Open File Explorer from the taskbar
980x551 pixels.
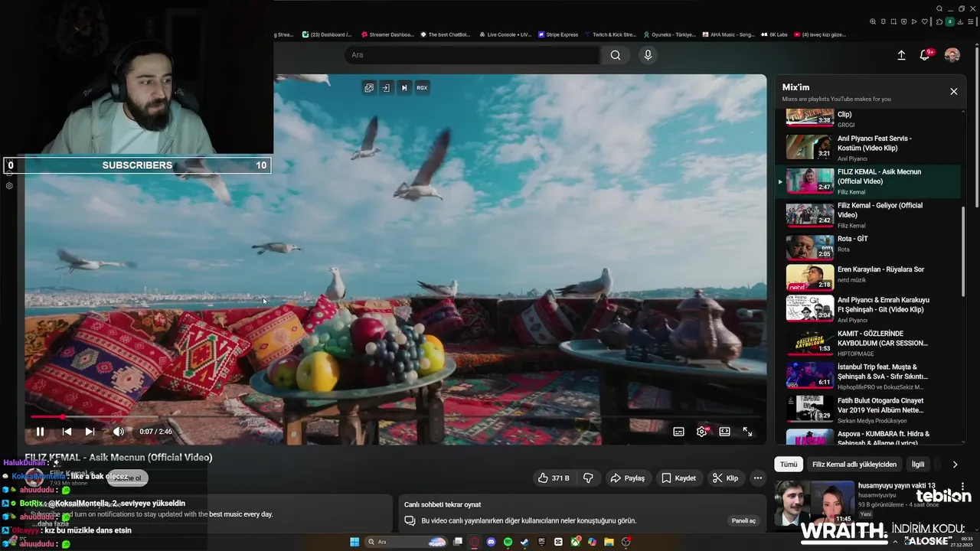tap(609, 542)
